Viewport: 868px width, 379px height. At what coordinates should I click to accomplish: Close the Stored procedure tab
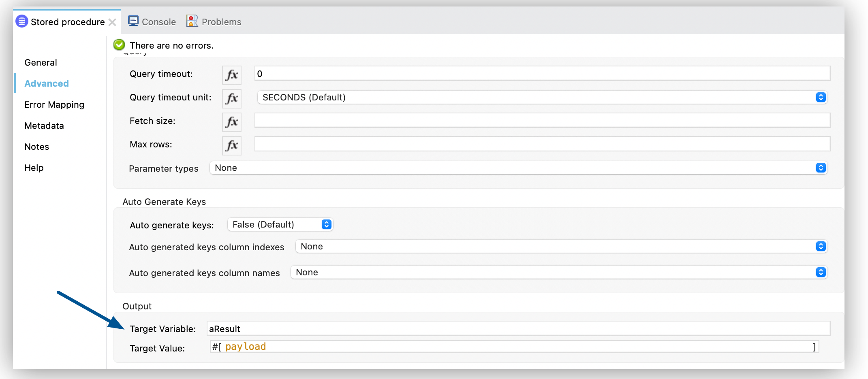pos(113,22)
